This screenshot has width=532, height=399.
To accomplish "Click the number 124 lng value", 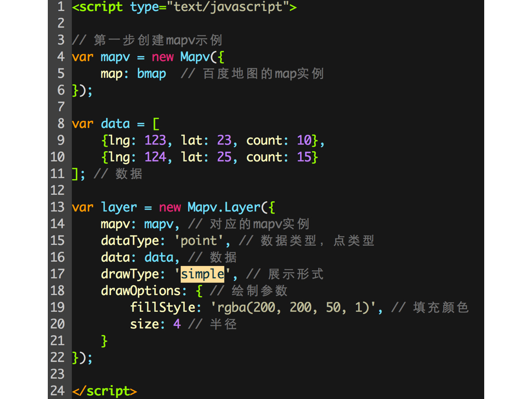I will [155, 157].
